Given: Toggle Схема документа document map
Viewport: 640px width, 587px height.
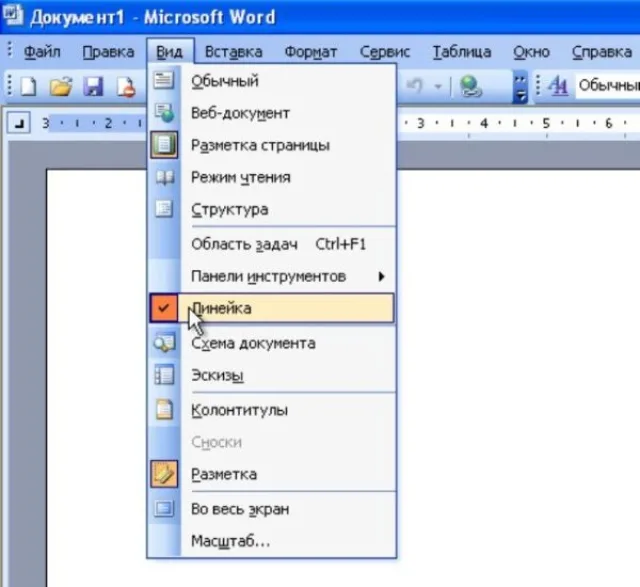Looking at the screenshot, I should click(272, 343).
